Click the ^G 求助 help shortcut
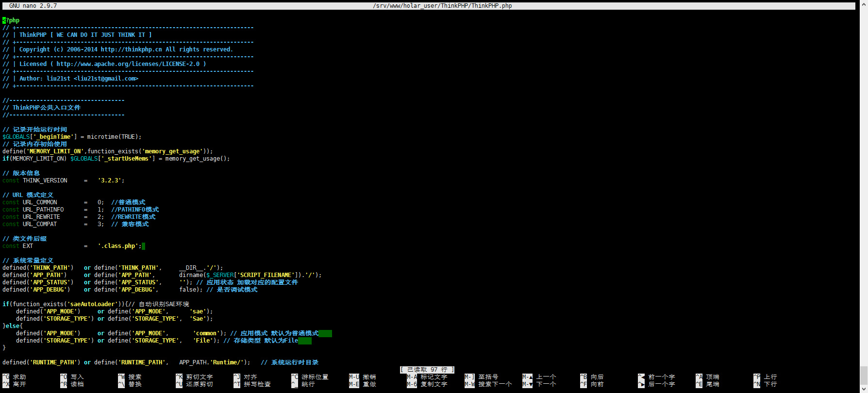 (15, 377)
